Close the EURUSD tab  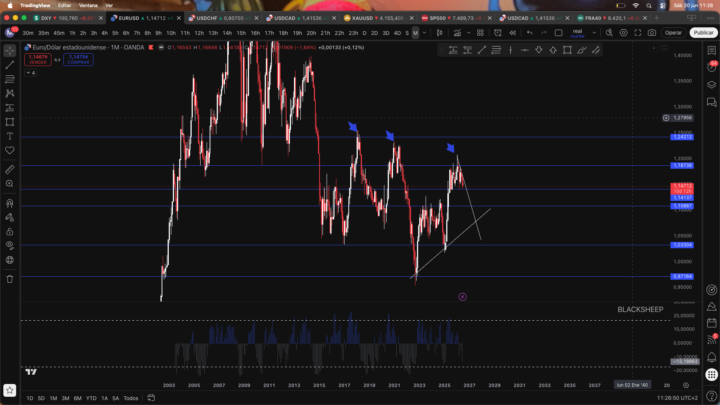pyautogui.click(x=179, y=18)
